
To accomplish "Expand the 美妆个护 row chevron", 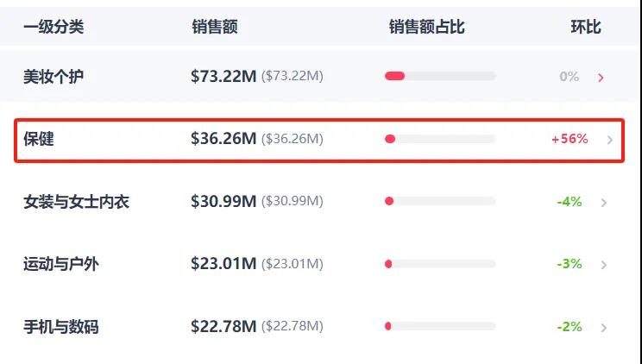I will pyautogui.click(x=601, y=78).
